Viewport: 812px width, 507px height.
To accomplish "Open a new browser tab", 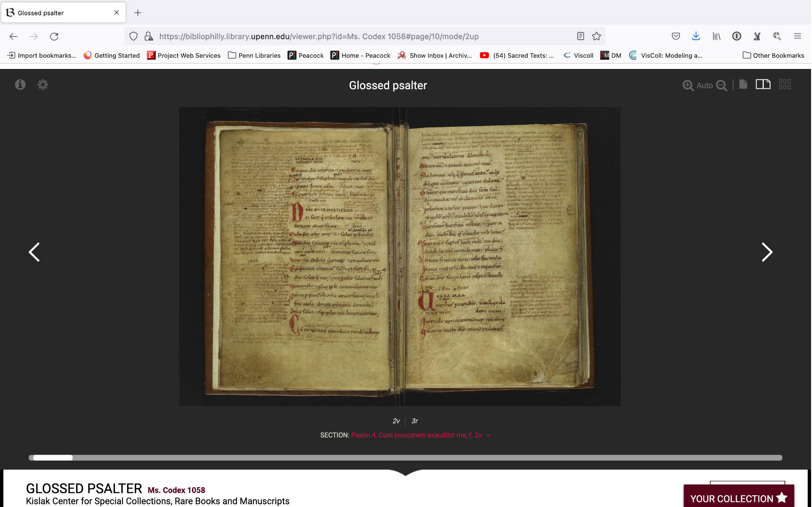I will 138,13.
